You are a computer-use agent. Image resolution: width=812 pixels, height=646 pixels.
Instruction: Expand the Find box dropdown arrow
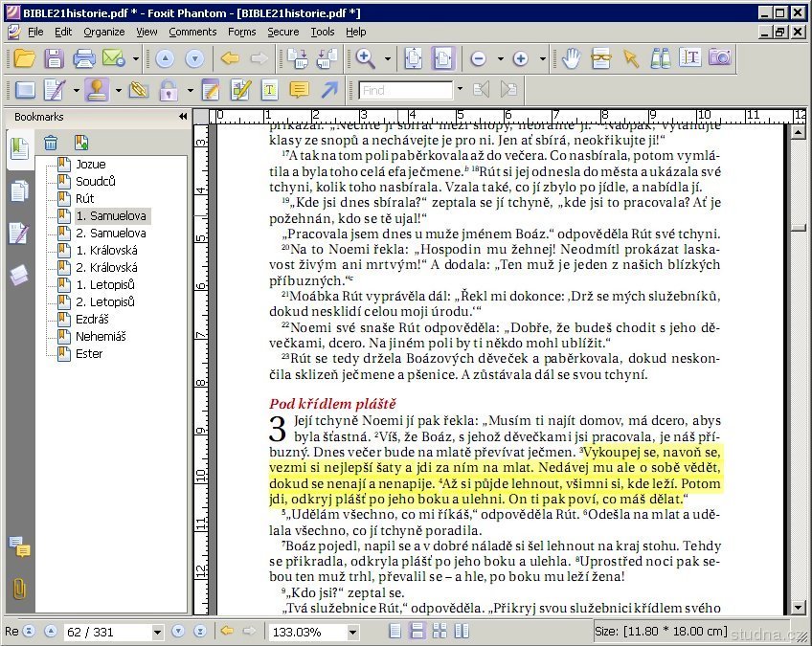459,90
